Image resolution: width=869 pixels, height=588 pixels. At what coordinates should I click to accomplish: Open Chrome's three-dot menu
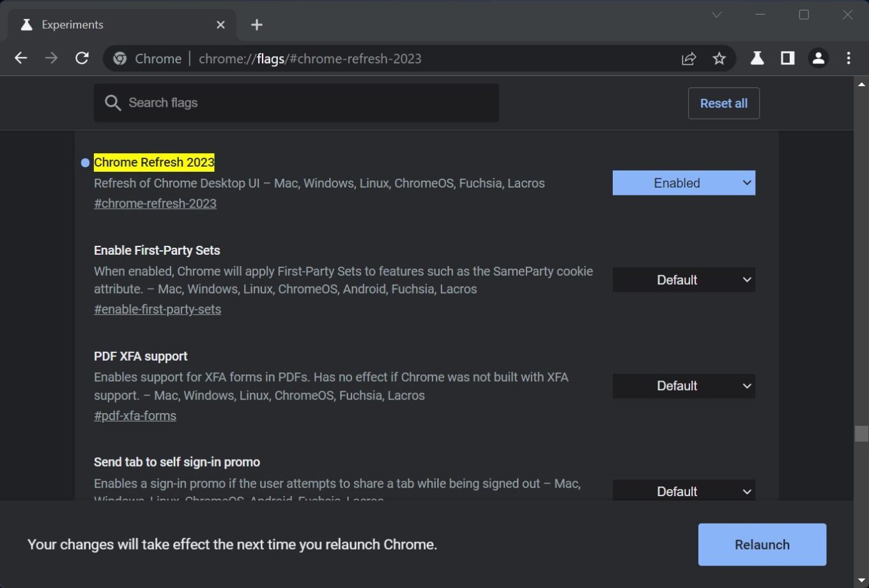(x=849, y=58)
